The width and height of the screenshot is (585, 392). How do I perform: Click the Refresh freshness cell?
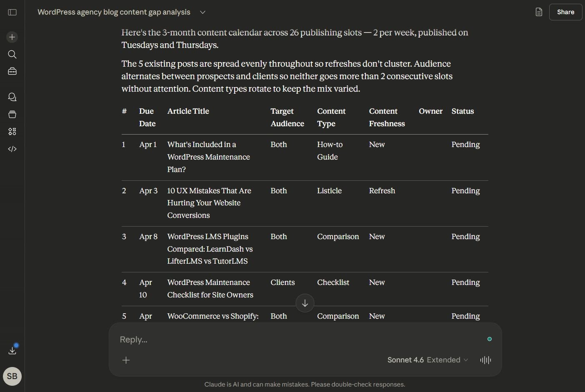point(382,191)
